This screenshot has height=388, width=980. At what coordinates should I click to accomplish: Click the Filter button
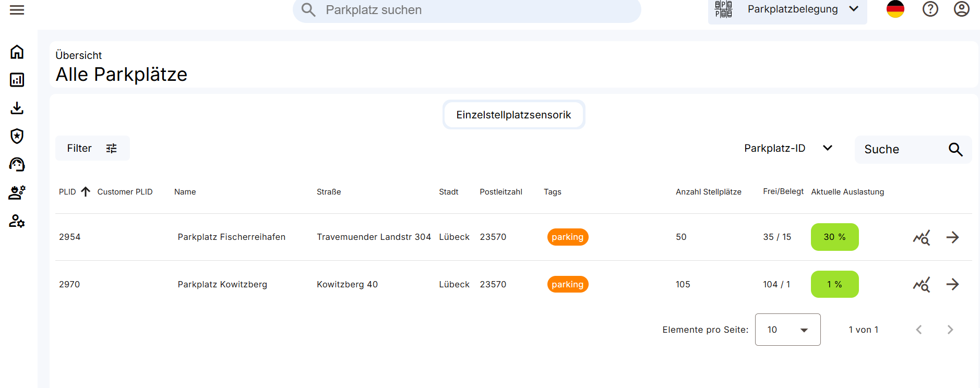point(92,149)
